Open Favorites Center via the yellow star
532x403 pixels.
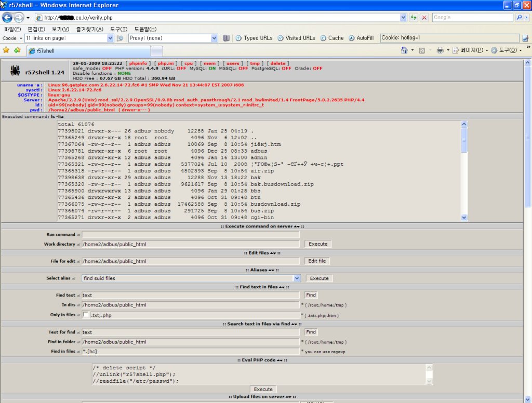click(6, 50)
